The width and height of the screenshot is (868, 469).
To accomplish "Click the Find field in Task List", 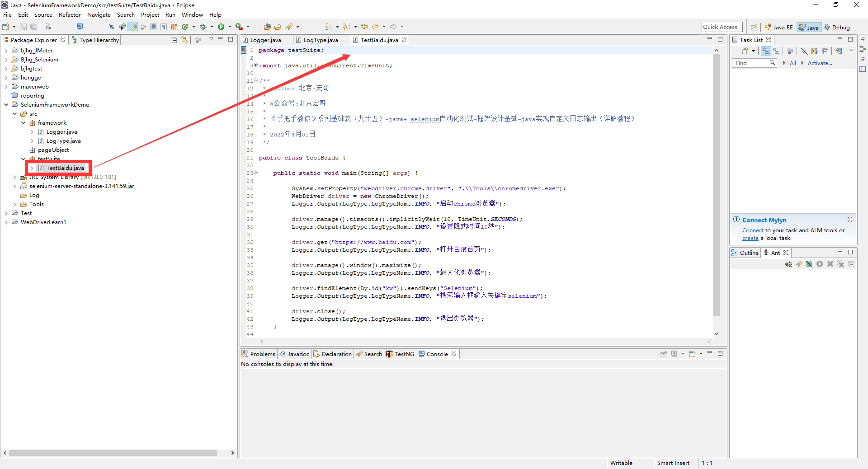I will [754, 63].
